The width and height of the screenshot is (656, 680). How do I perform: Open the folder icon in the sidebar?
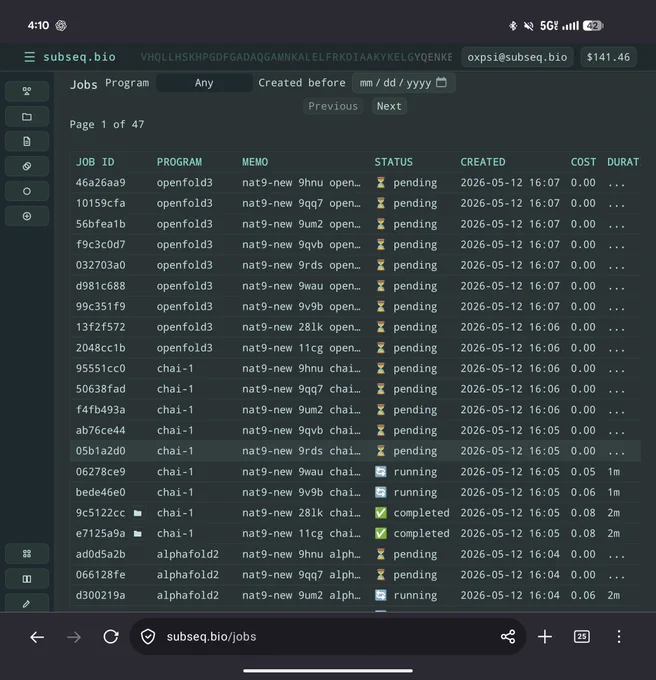pos(27,117)
